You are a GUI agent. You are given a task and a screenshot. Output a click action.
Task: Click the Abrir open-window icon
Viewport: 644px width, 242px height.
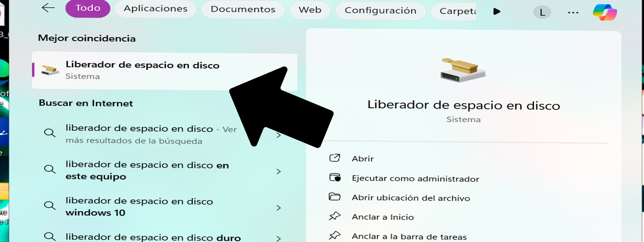pyautogui.click(x=335, y=158)
